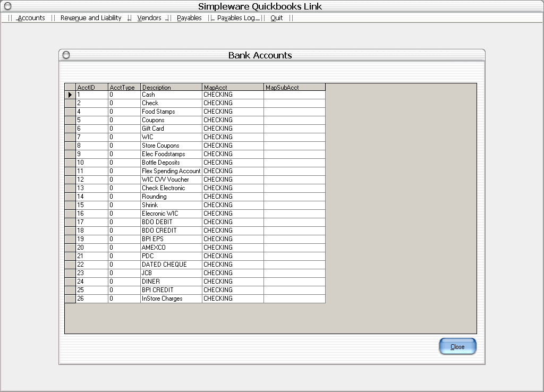Click the empty MapSubAcct cell for Check
The image size is (544, 392).
click(x=295, y=104)
